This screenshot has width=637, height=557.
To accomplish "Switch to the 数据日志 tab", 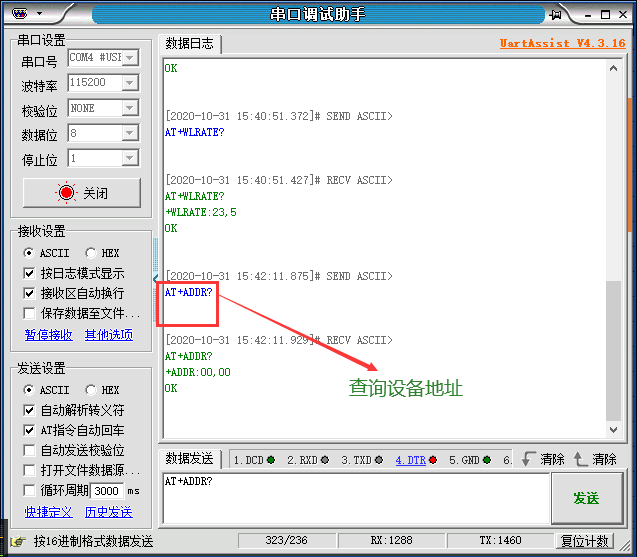I will pyautogui.click(x=190, y=43).
